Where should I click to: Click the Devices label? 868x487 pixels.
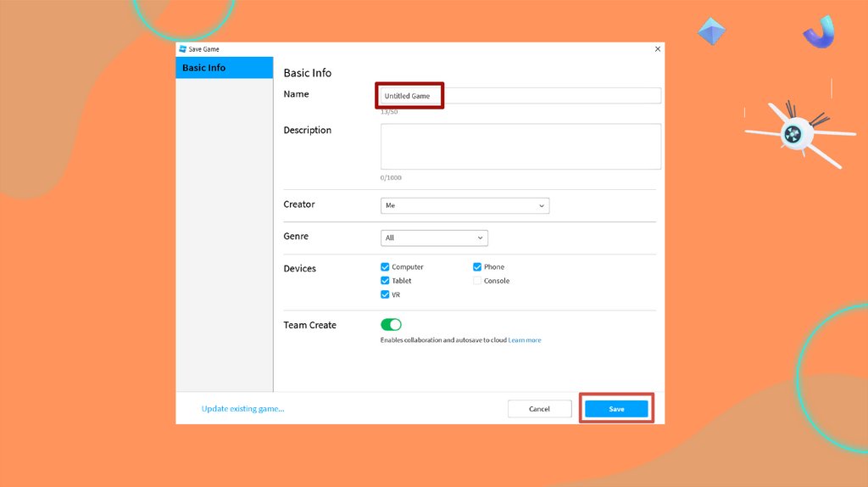[299, 269]
